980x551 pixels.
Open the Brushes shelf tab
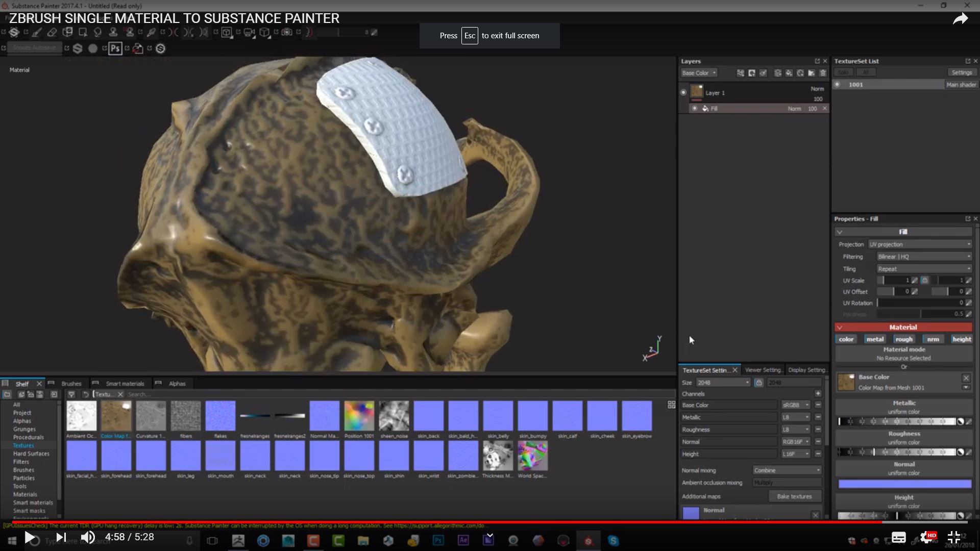71,384
